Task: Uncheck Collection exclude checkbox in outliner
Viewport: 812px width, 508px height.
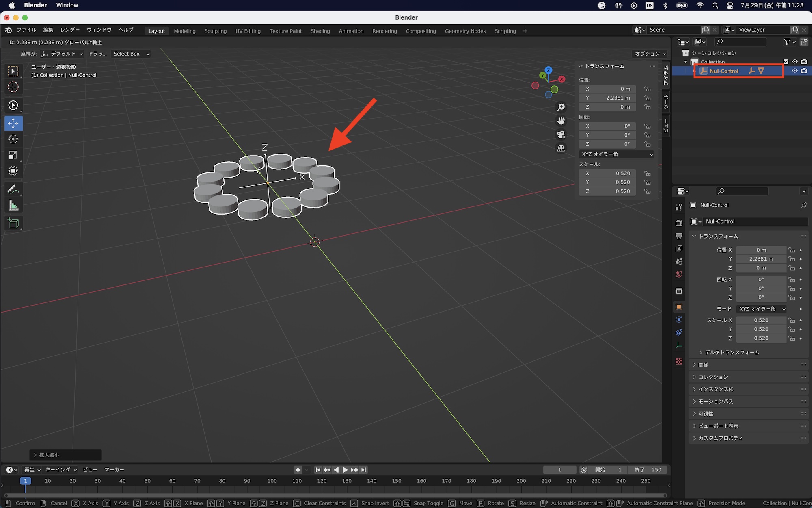Action: click(x=786, y=62)
